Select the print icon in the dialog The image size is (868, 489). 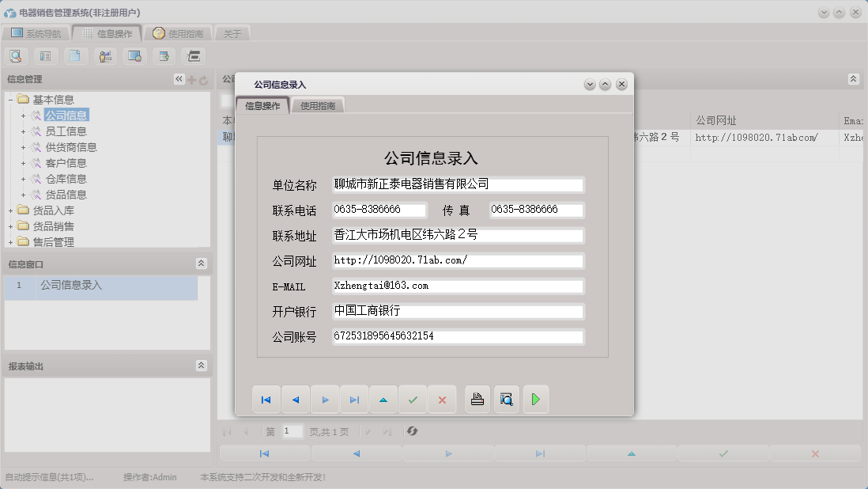click(x=477, y=399)
